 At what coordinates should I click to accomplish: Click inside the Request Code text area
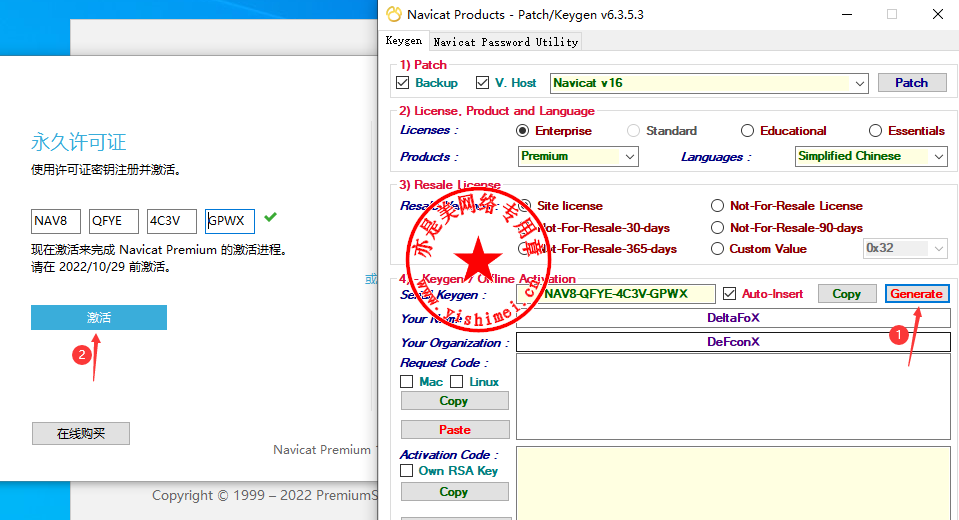pyautogui.click(x=733, y=396)
